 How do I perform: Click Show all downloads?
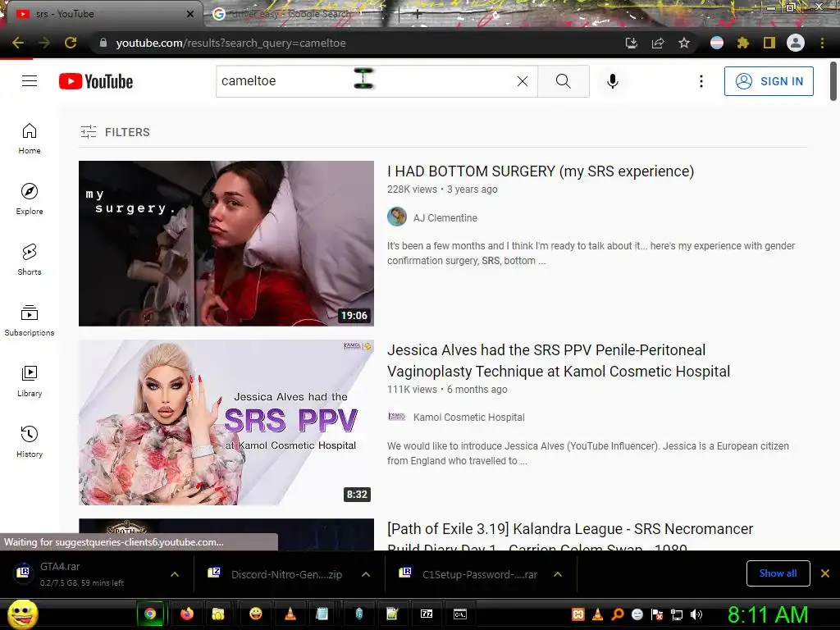click(778, 573)
